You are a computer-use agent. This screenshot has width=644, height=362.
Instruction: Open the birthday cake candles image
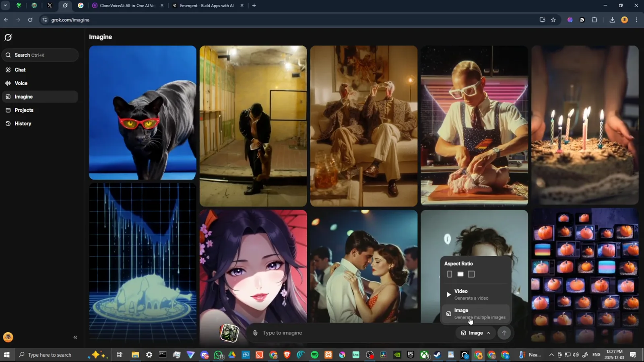coord(585,125)
